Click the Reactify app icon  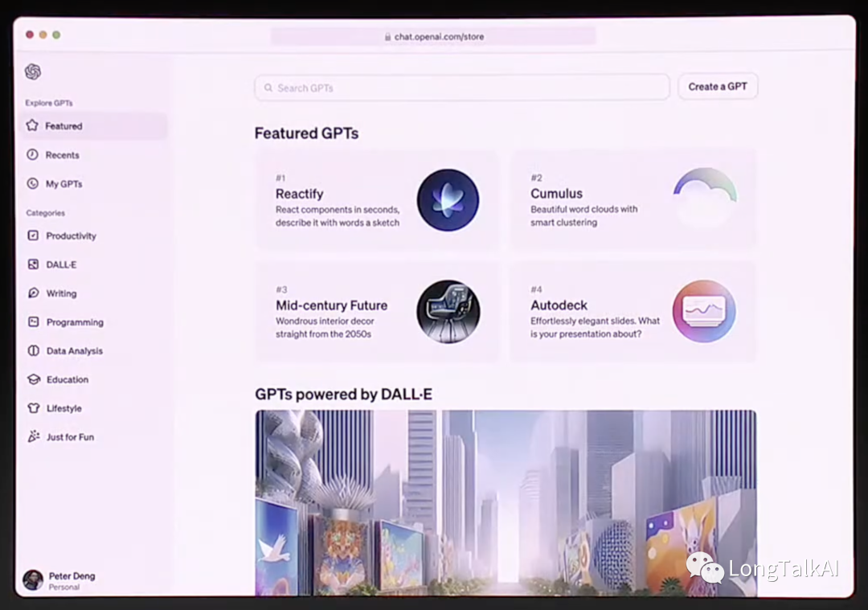(x=448, y=200)
